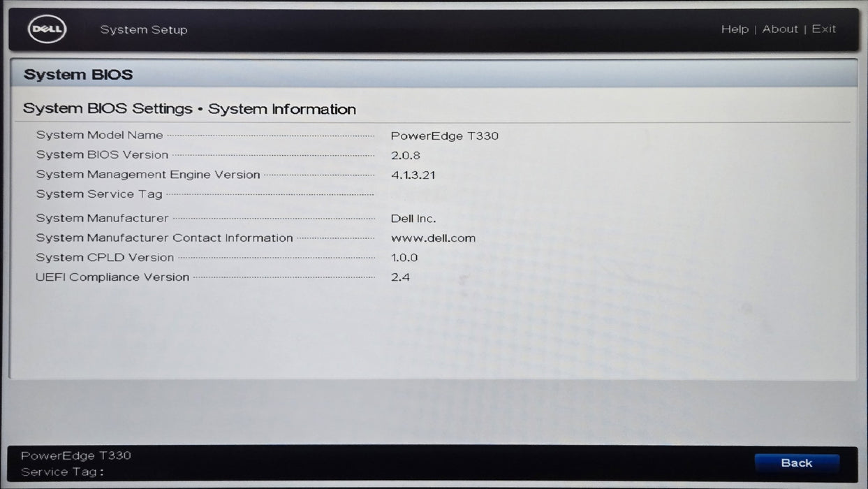Click the System BIOS Settings • System Information heading
Image resolution: width=868 pixels, height=489 pixels.
pos(189,109)
